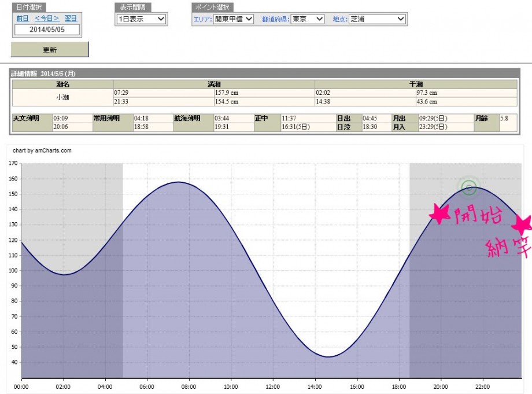
Task: Click the 詳細情報 2014/5/5 (月) header
Action: tap(43, 73)
